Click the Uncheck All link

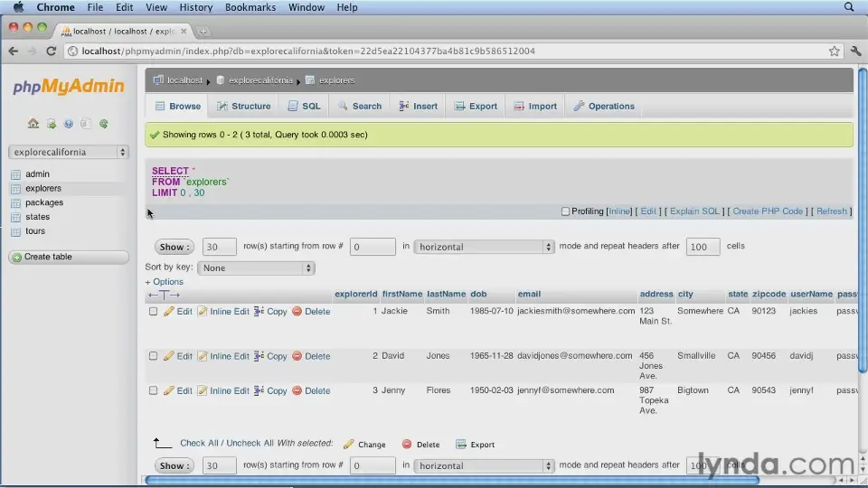(250, 443)
